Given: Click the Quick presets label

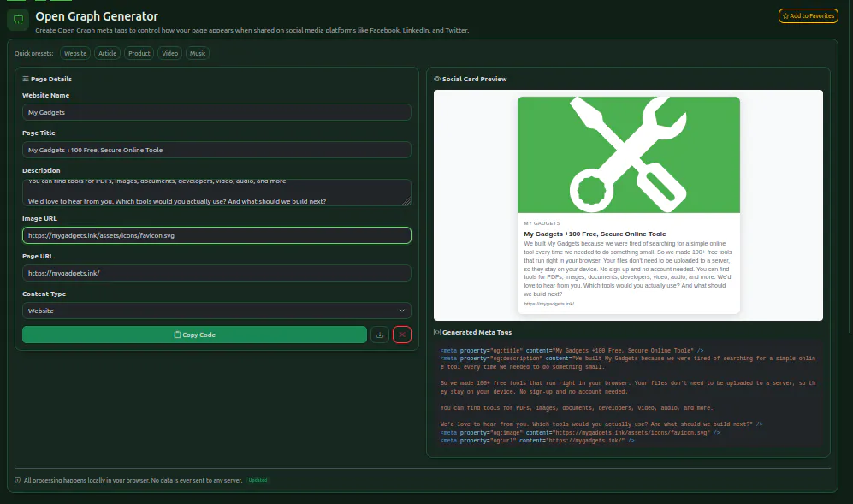Looking at the screenshot, I should coord(33,53).
